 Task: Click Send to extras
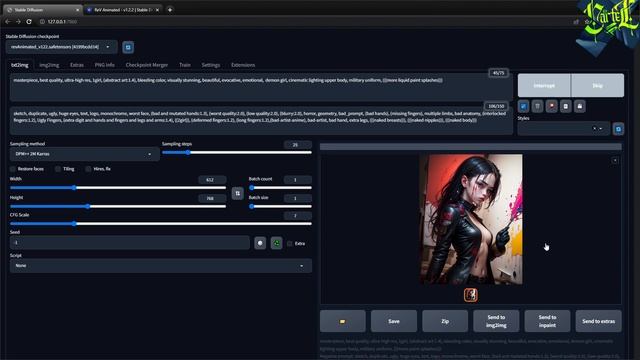point(598,321)
